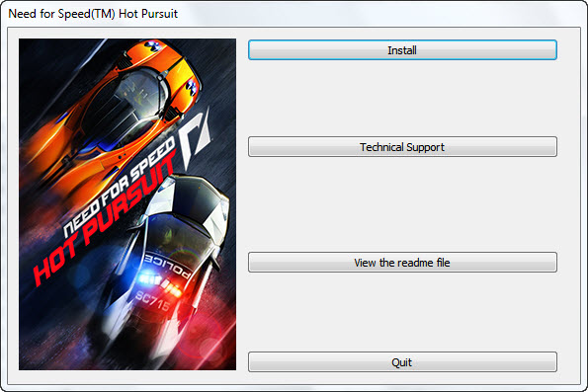Click the Hot Pursuit cover art image

click(127, 204)
